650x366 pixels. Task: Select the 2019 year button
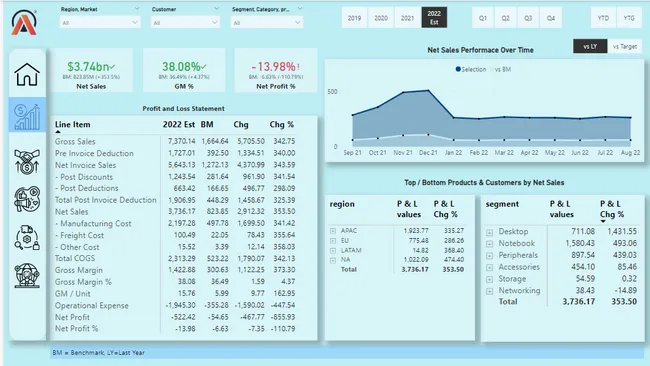coord(354,18)
